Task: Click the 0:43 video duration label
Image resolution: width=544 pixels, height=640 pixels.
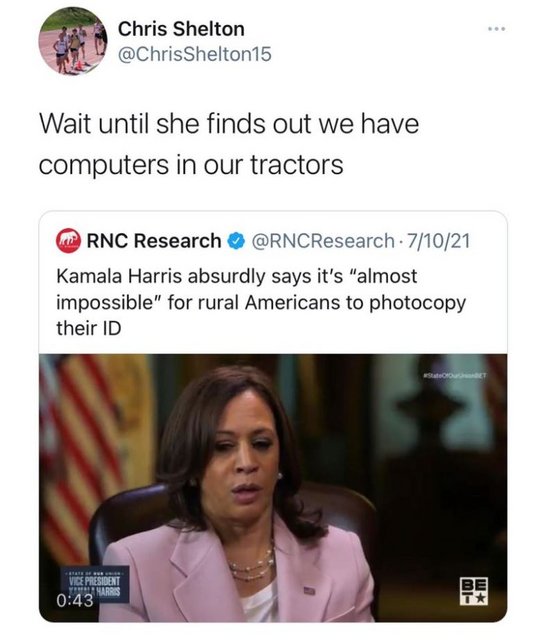Action: tap(75, 600)
